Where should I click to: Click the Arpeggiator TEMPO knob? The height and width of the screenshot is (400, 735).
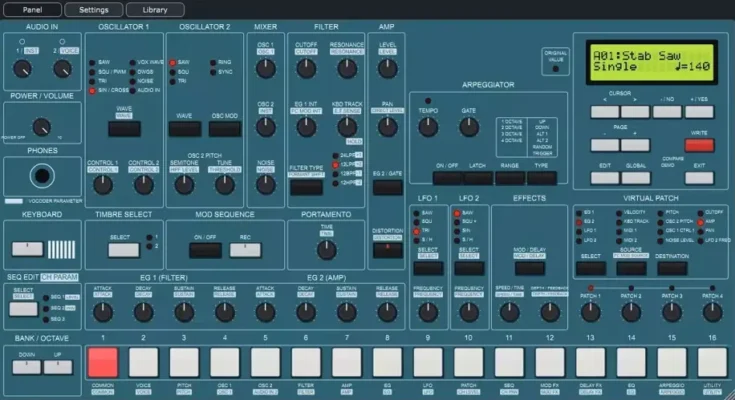click(428, 127)
